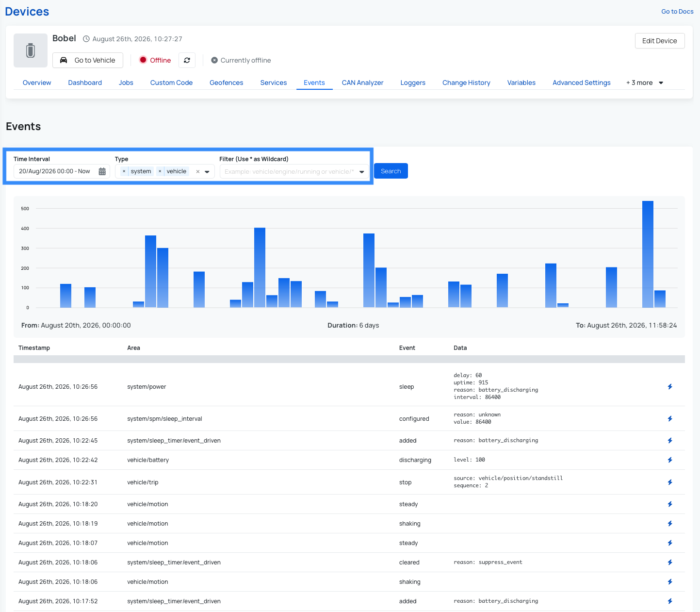This screenshot has height=612, width=700.
Task: Click lightning icon for system/power sleep row
Action: [x=670, y=387]
